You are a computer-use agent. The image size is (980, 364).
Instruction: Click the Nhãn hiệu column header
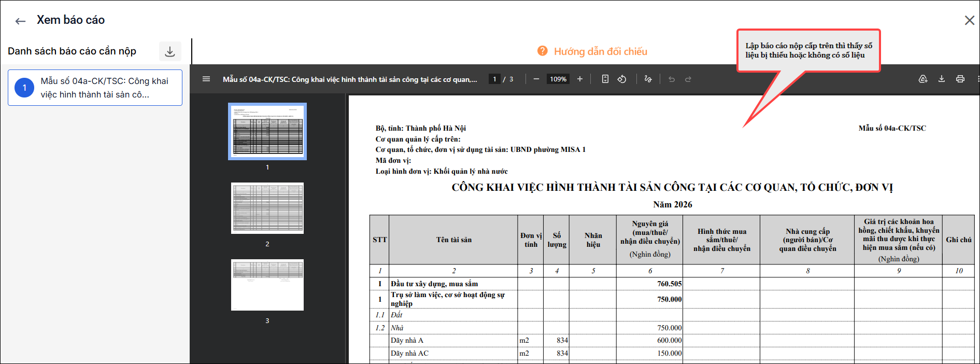point(593,240)
